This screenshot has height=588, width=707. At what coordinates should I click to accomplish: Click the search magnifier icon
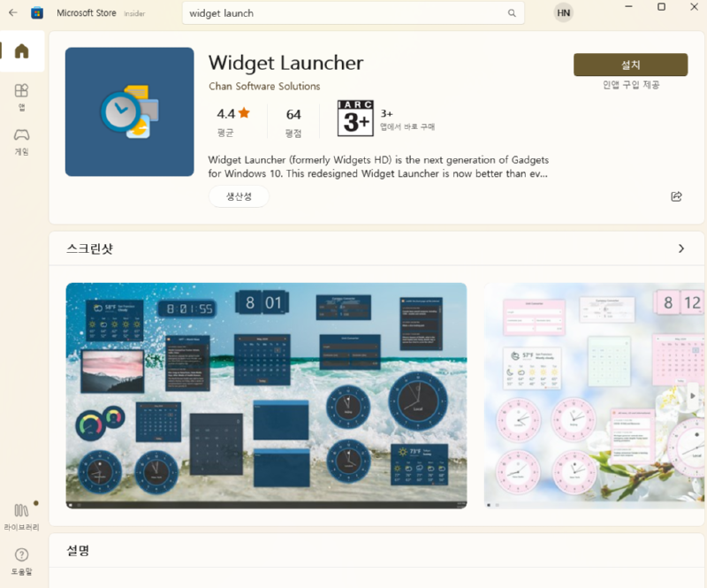tap(512, 13)
